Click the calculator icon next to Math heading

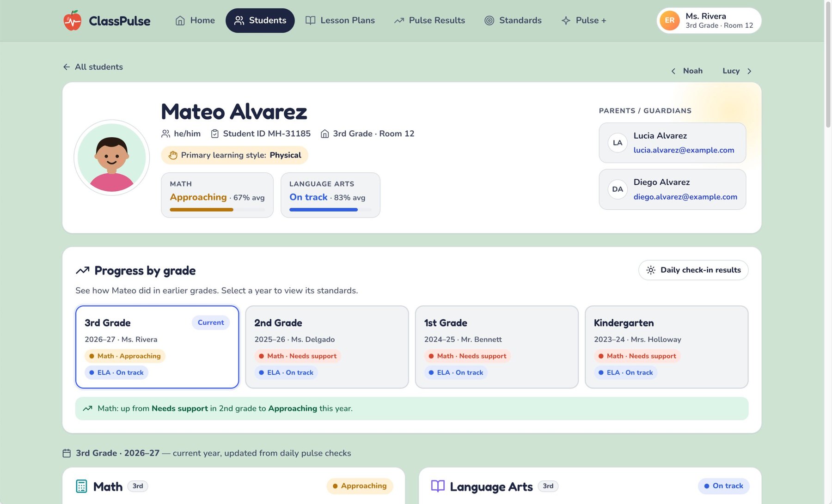click(81, 486)
